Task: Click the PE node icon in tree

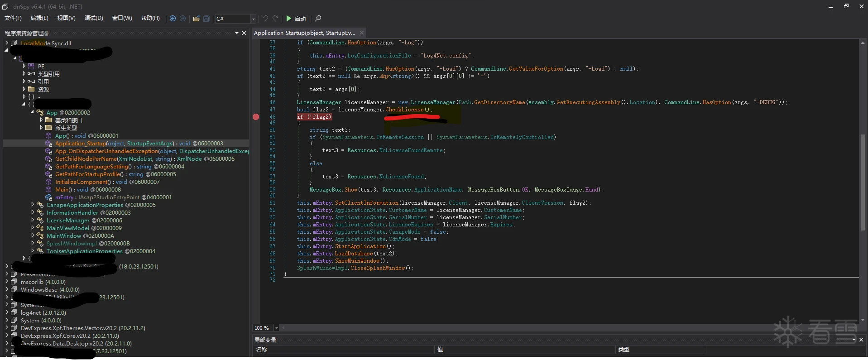Action: pos(31,66)
